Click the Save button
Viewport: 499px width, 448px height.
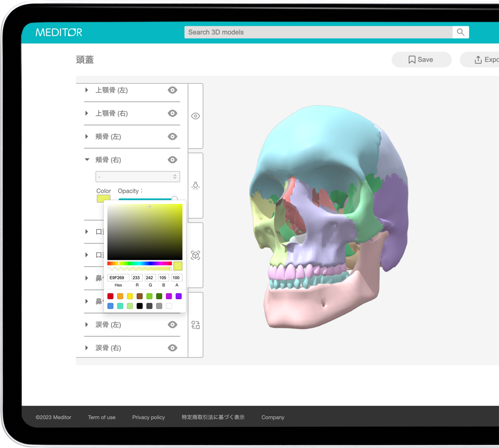click(421, 60)
